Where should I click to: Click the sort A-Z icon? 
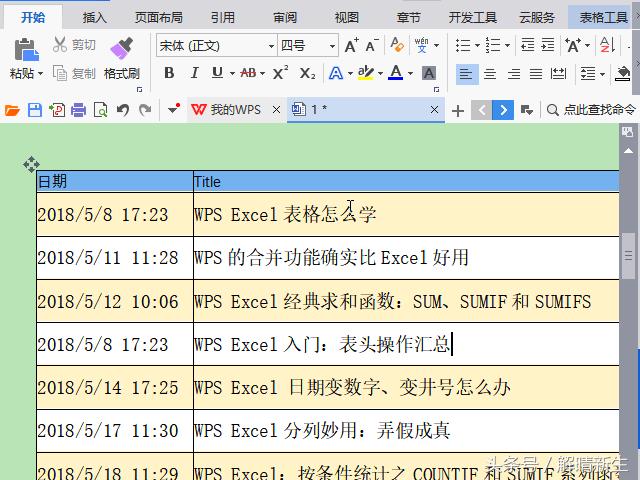[x=607, y=45]
